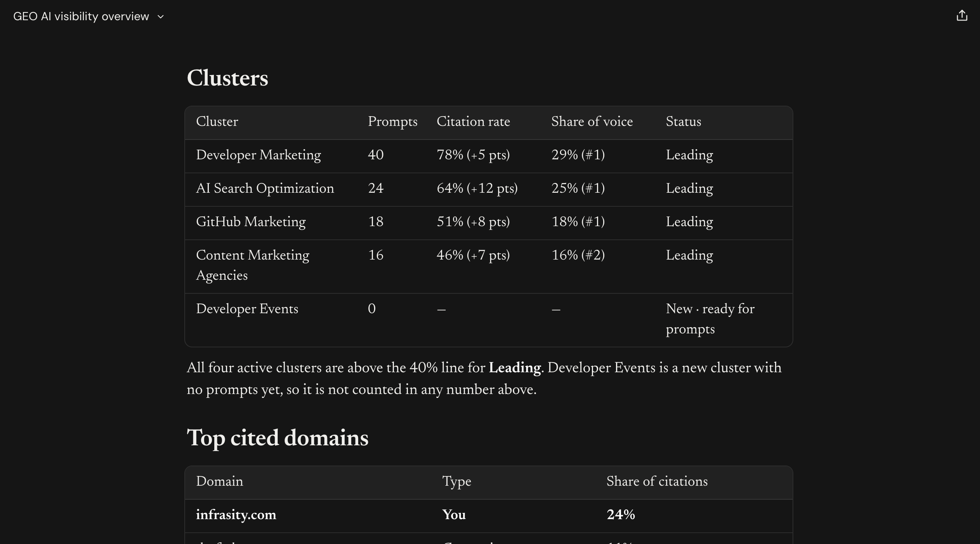Click the 'Share of voice' column header
Screen dimensions: 980x544
pyautogui.click(x=592, y=122)
